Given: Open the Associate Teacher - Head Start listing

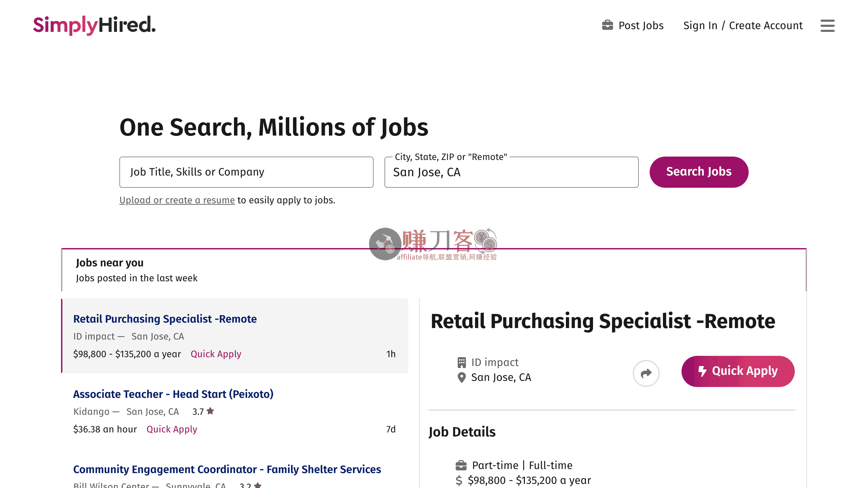Looking at the screenshot, I should tap(174, 394).
